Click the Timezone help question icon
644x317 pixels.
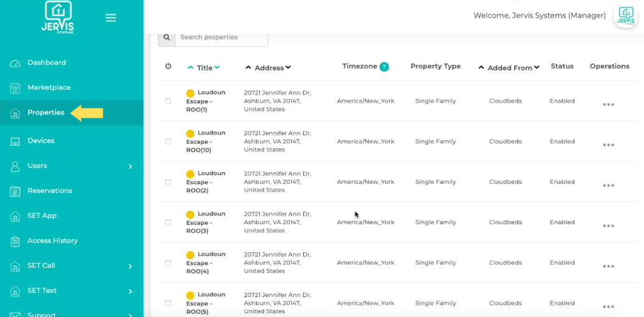pos(384,67)
